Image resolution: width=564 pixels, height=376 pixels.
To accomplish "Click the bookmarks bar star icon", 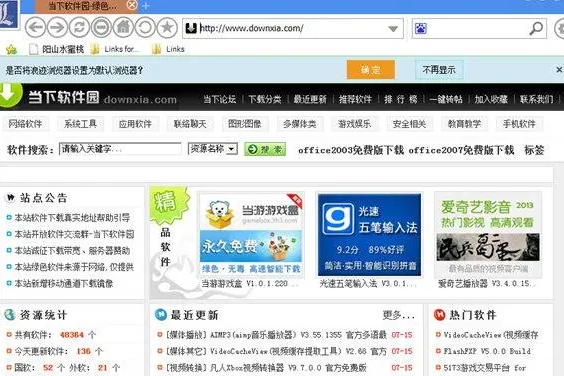I will click(11, 49).
